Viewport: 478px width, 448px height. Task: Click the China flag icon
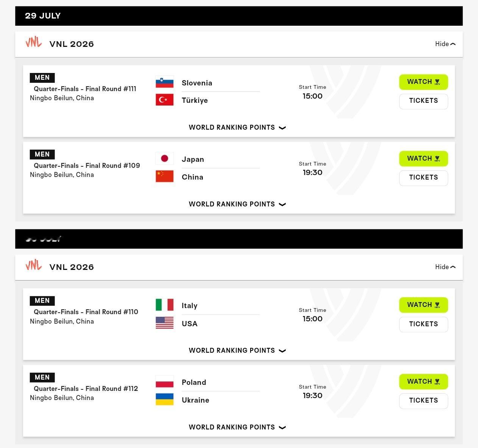point(165,176)
